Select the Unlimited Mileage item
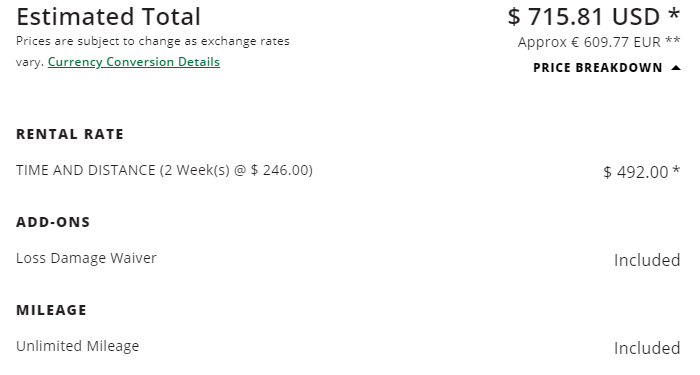This screenshot has height=375, width=700. point(78,346)
